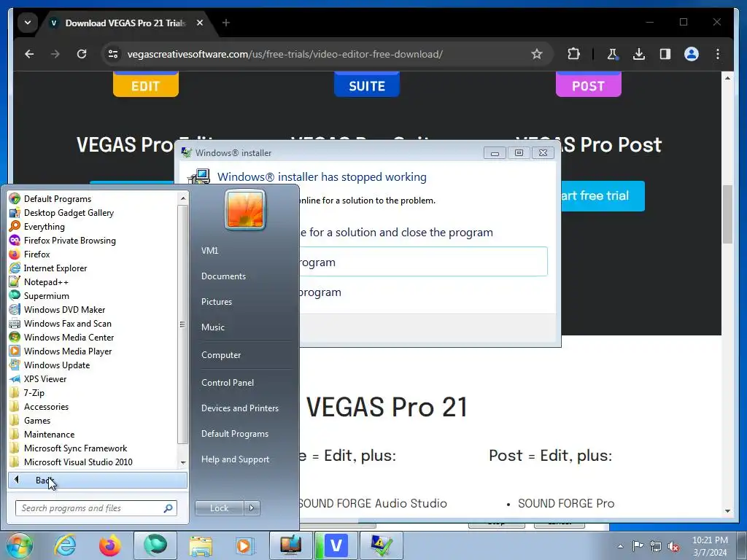The height and width of the screenshot is (560, 747).
Task: Open Documents from Start menu
Action: click(223, 276)
